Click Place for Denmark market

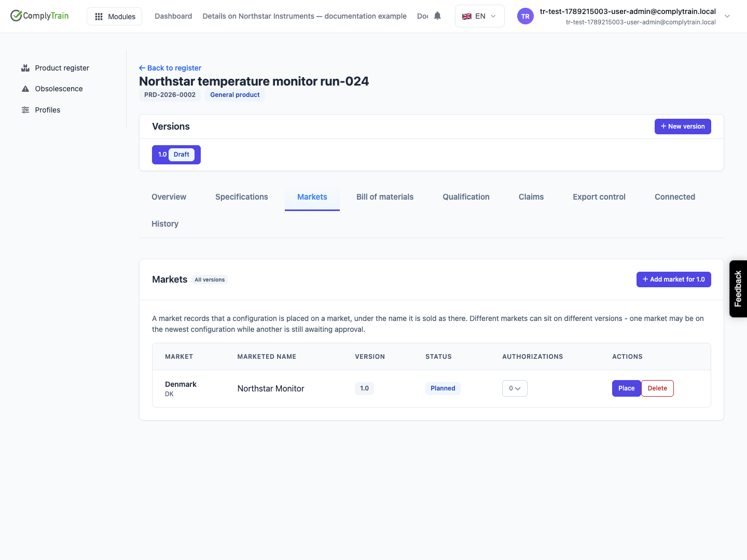point(626,388)
